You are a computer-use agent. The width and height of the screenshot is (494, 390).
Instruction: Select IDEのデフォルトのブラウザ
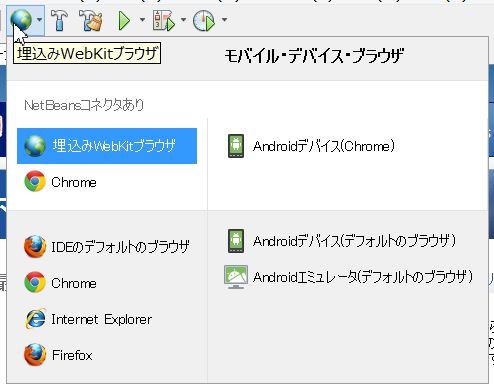pos(107,247)
